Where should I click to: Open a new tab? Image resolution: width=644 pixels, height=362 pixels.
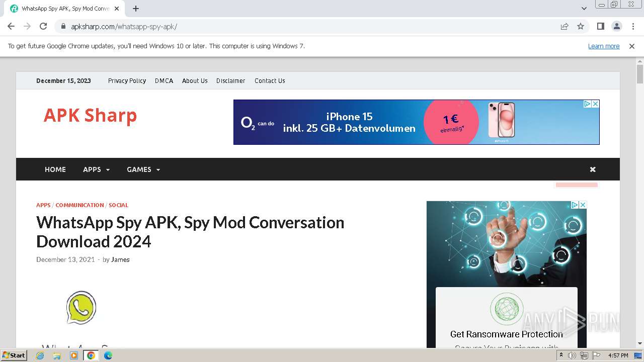click(x=136, y=9)
